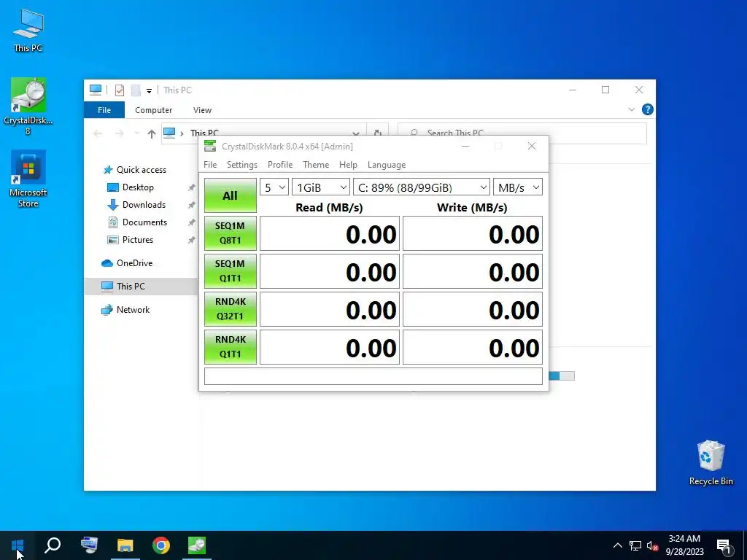Screen dimensions: 747x560
Task: Open the Computer ribbon tab
Action: pyautogui.click(x=153, y=110)
